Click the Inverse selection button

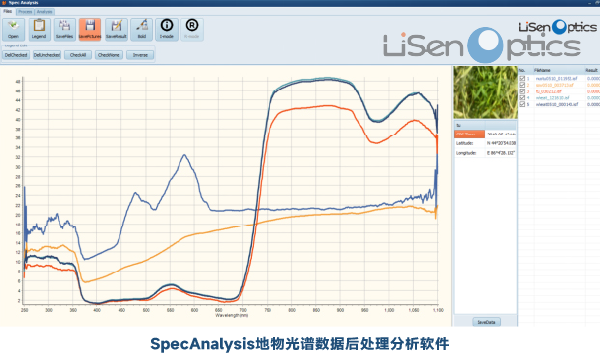[140, 55]
